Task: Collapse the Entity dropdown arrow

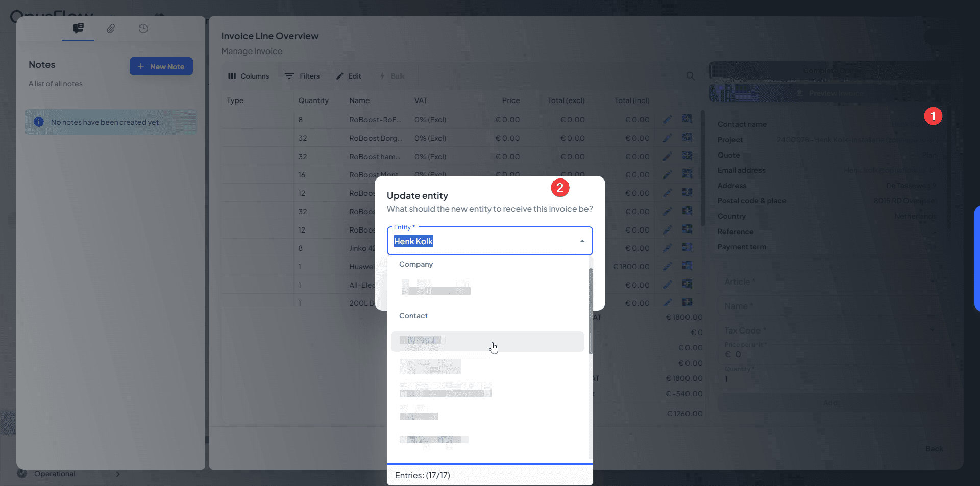Action: [582, 241]
